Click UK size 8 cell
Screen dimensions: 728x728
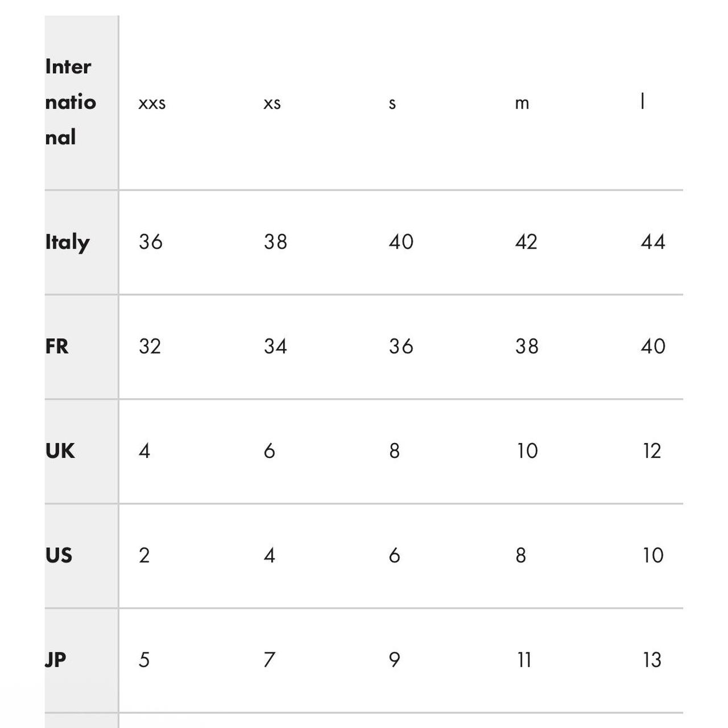point(394,451)
